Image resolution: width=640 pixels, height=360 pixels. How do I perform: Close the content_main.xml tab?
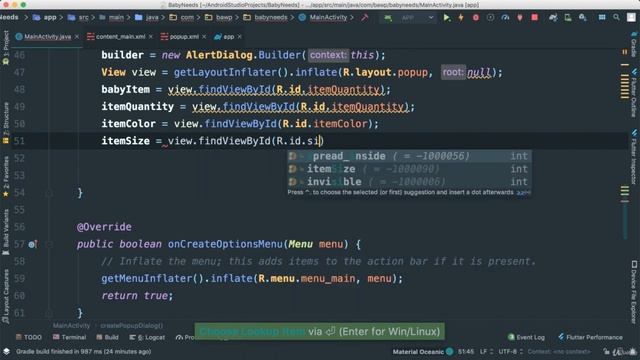[x=151, y=37]
